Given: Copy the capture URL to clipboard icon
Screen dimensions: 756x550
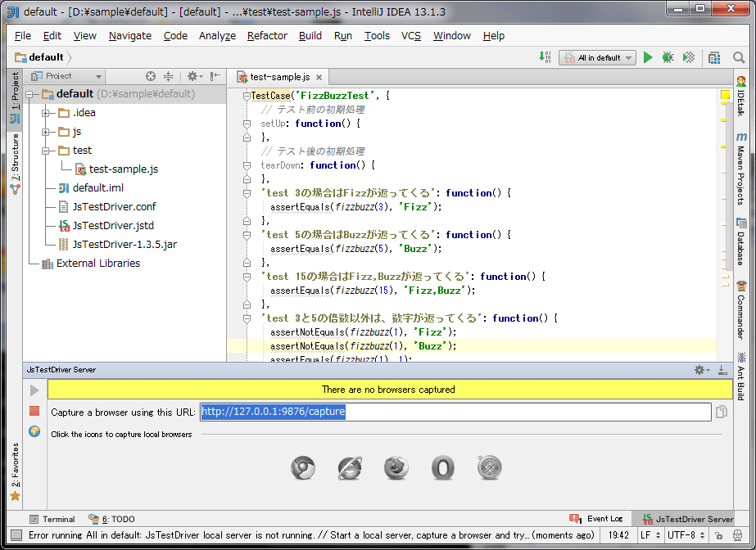Looking at the screenshot, I should click(722, 412).
